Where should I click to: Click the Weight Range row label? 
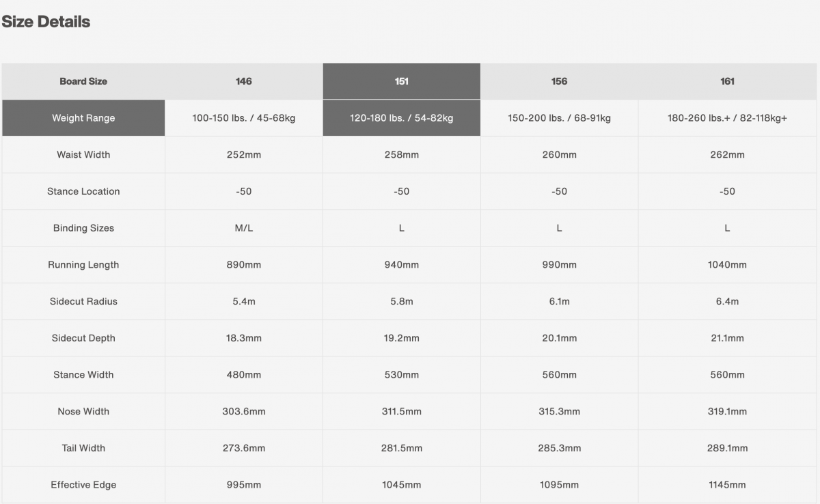tap(83, 118)
